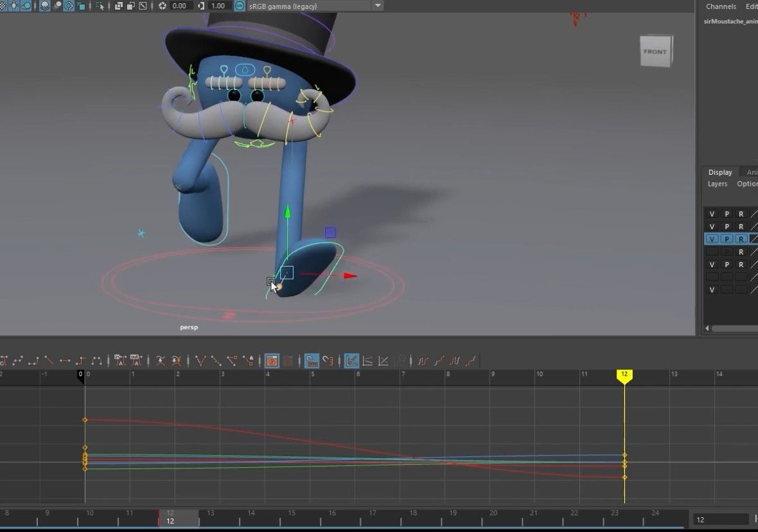Click the break tangents icon

coord(160,360)
